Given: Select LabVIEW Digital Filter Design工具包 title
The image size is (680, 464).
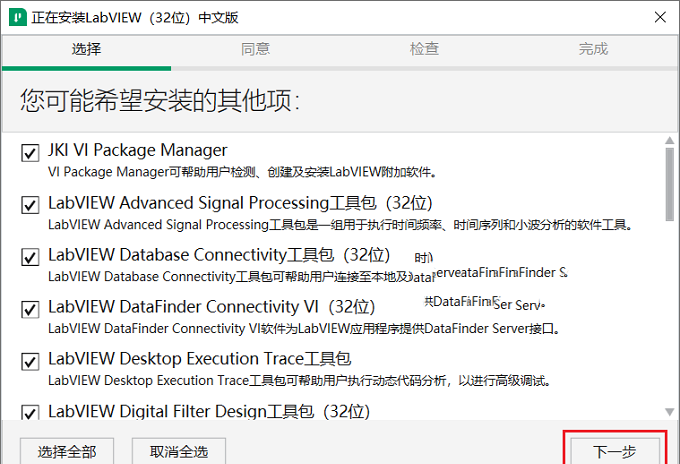Looking at the screenshot, I should [209, 411].
